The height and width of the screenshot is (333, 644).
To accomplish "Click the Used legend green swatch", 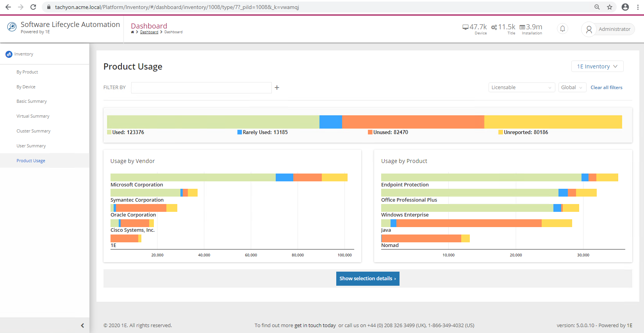I will tap(109, 132).
